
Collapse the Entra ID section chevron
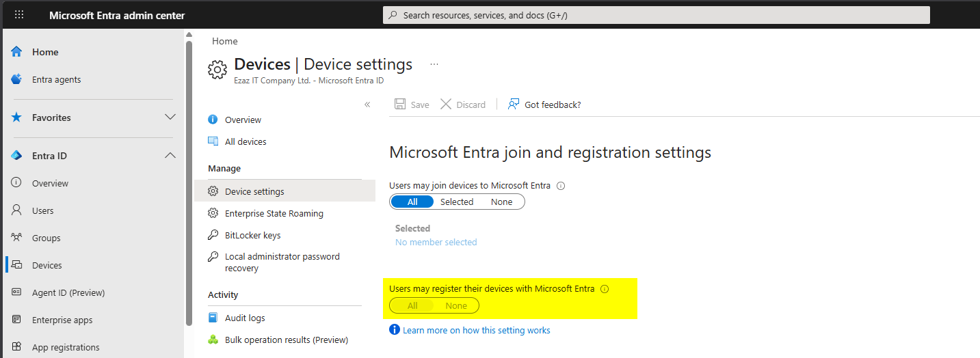tap(171, 156)
